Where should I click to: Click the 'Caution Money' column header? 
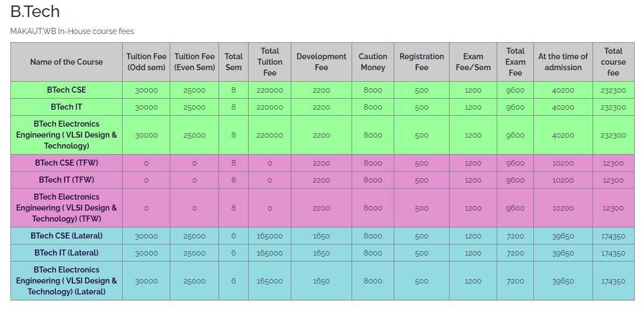(373, 62)
